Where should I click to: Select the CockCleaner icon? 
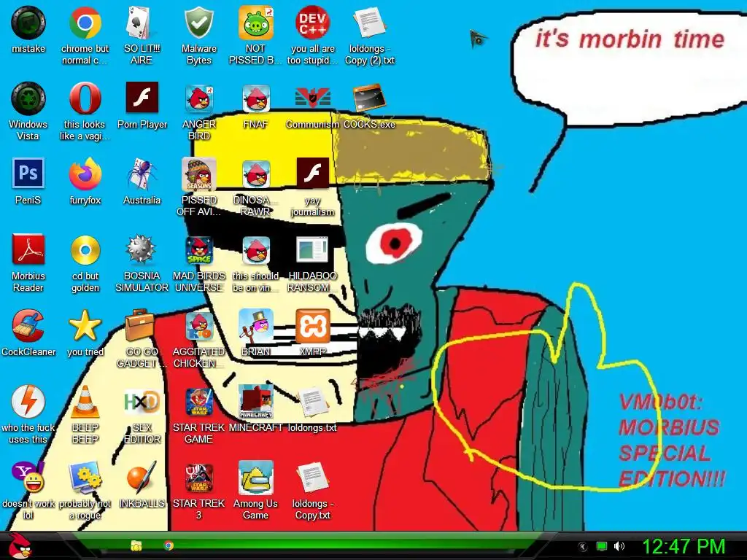pyautogui.click(x=28, y=326)
